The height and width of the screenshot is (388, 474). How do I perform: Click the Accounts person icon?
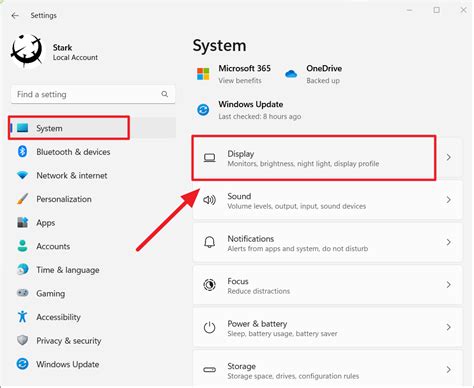(x=22, y=246)
